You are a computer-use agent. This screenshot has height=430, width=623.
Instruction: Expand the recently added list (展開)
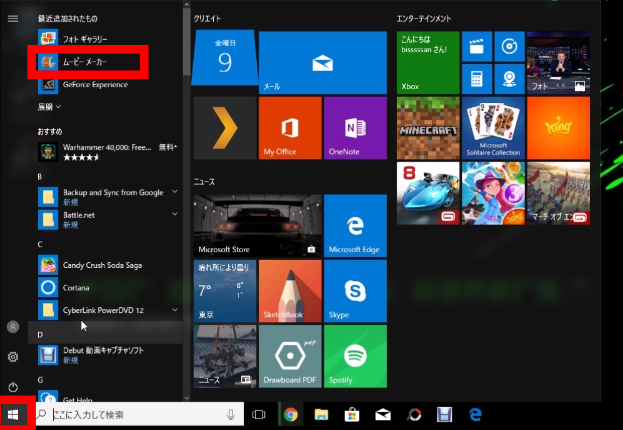coord(49,107)
